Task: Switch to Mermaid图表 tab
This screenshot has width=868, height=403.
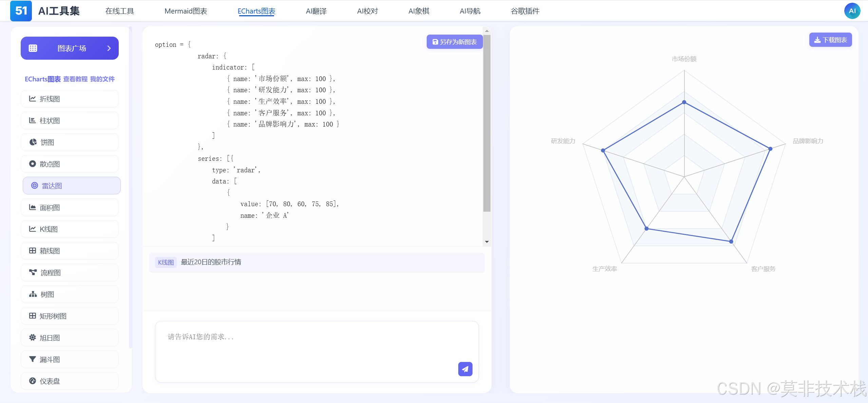Action: (186, 11)
